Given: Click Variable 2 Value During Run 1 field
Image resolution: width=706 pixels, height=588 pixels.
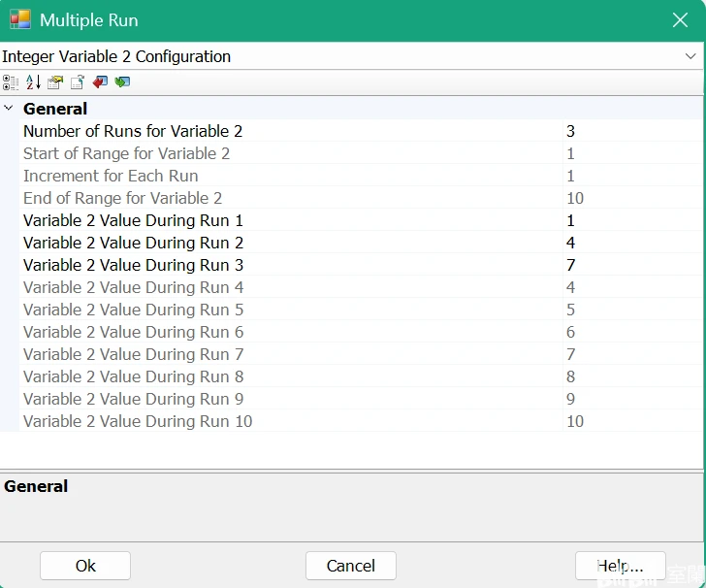Looking at the screenshot, I should [x=630, y=220].
